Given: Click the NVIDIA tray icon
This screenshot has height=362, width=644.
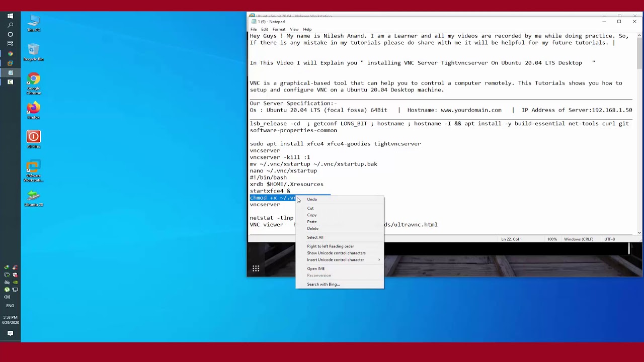Looking at the screenshot, I should click(15, 282).
